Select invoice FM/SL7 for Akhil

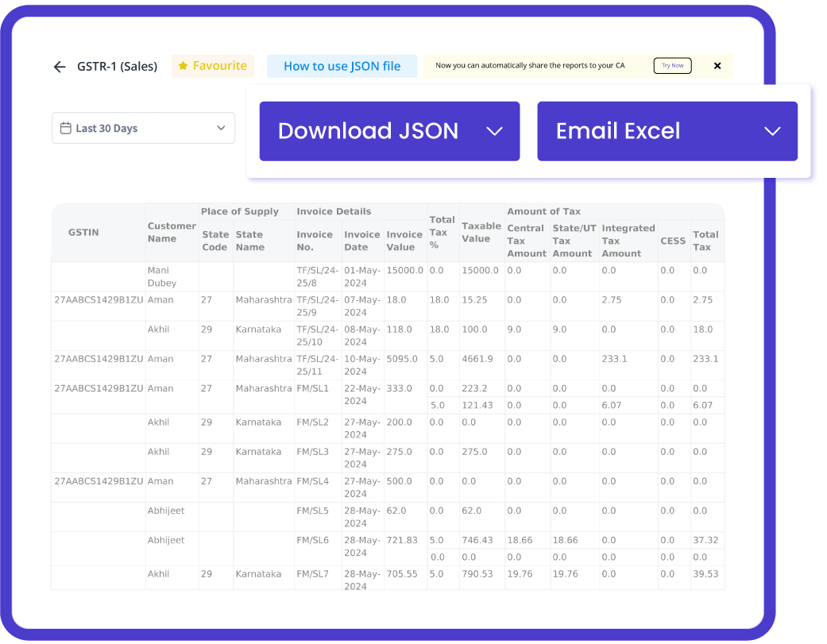[x=316, y=573]
